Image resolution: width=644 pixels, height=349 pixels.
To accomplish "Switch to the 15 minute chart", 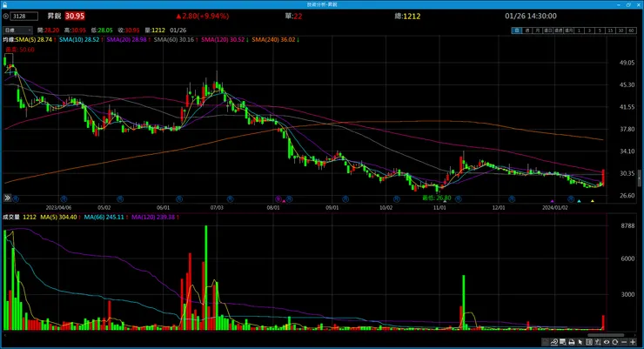I will click(x=610, y=30).
